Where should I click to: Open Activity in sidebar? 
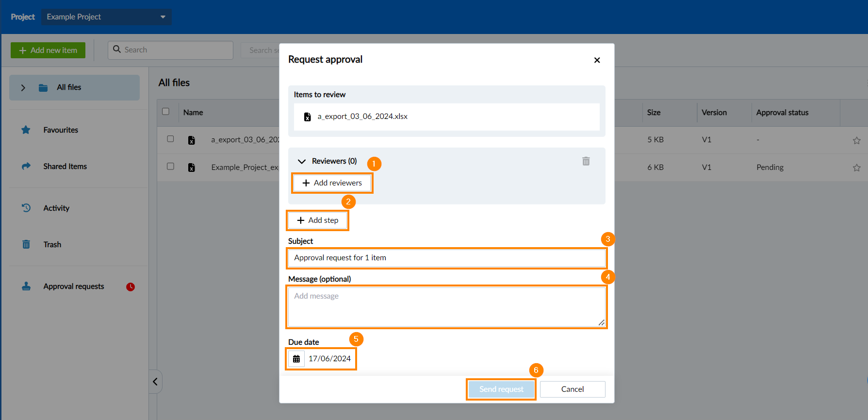pyautogui.click(x=56, y=208)
